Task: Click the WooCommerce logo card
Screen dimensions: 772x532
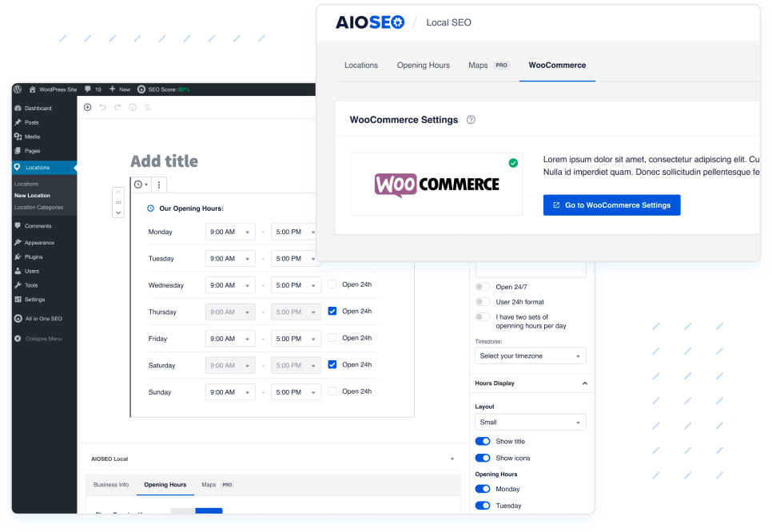Action: click(x=436, y=184)
